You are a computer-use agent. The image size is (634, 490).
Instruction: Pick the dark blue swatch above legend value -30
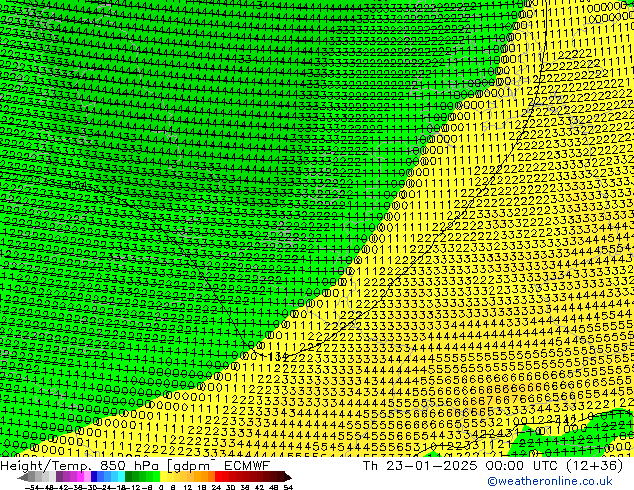pos(94,477)
